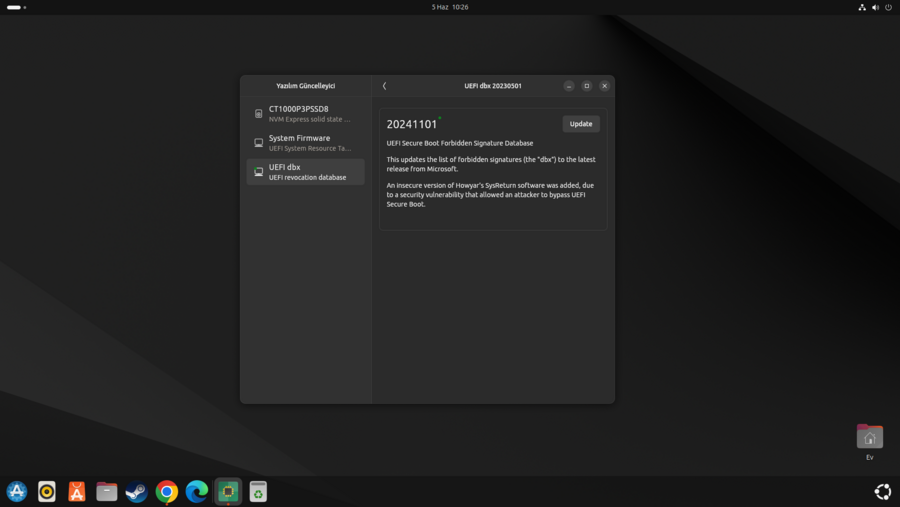Click the network icon in the top bar
The image size is (900, 507).
[x=862, y=7]
